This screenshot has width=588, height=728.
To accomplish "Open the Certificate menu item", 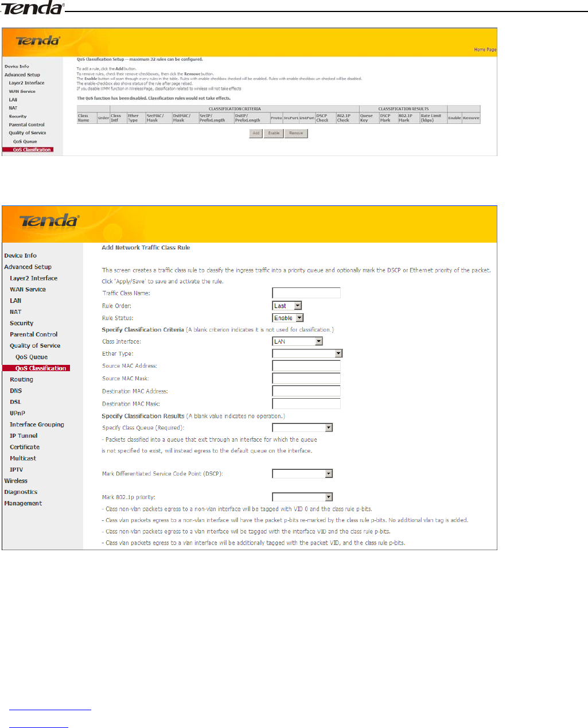I will pyautogui.click(x=25, y=447).
